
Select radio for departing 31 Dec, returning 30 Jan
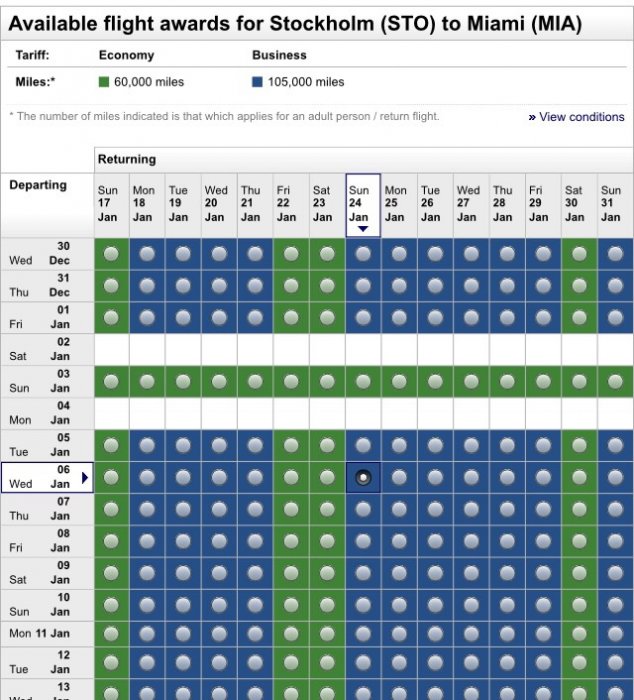pos(579,286)
